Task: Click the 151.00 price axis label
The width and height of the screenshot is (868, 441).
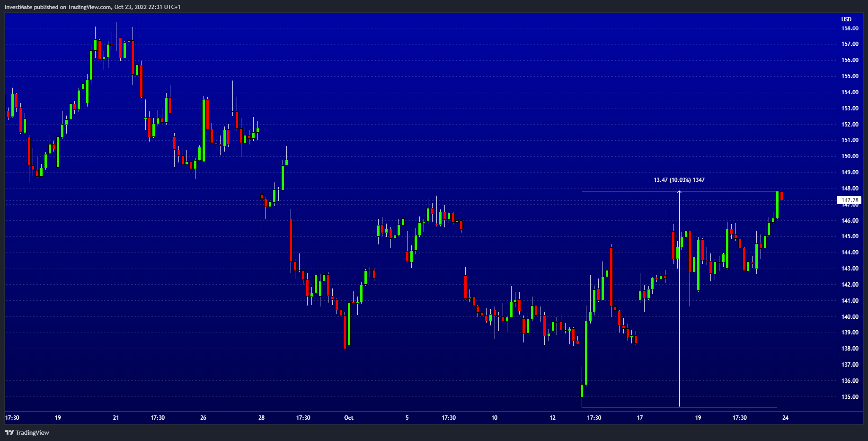Action: pos(850,140)
